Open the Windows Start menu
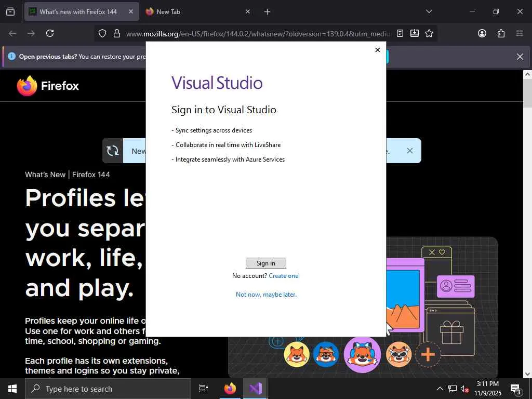 pos(12,389)
